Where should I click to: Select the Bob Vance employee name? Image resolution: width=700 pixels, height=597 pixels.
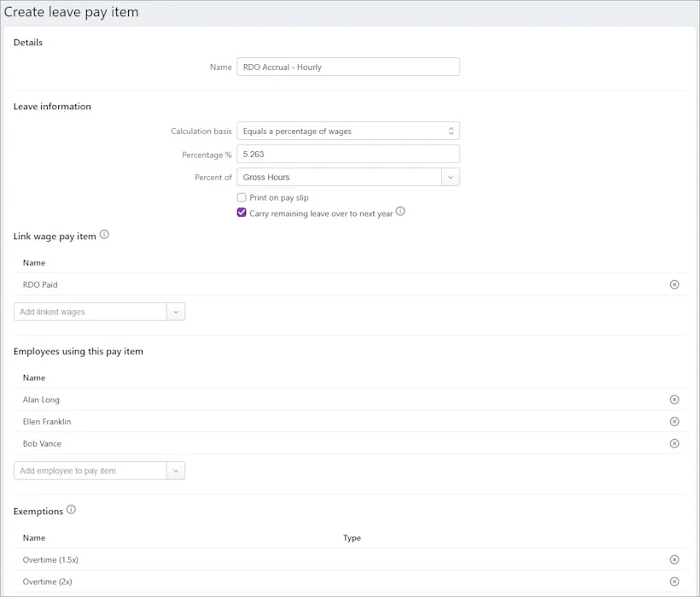point(42,443)
